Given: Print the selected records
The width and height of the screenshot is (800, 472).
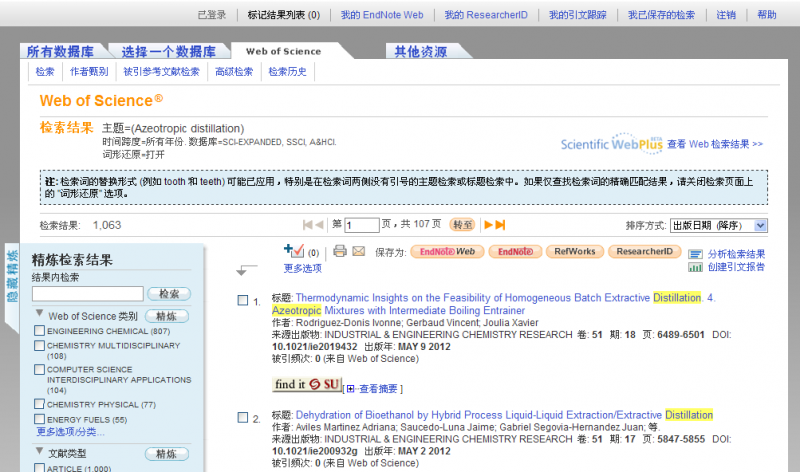Looking at the screenshot, I should pyautogui.click(x=340, y=251).
